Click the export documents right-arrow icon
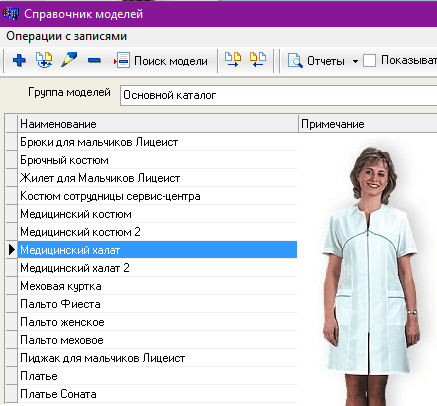Screen dimensions: 437x406 233,60
